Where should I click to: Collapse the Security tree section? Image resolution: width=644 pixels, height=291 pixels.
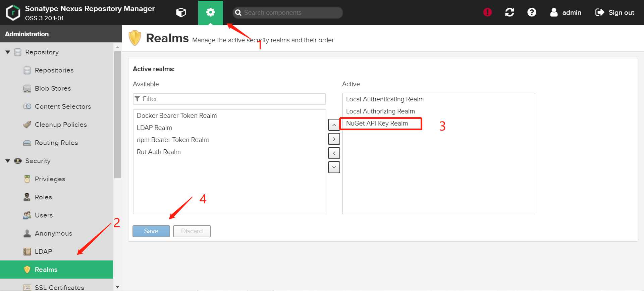tap(8, 161)
